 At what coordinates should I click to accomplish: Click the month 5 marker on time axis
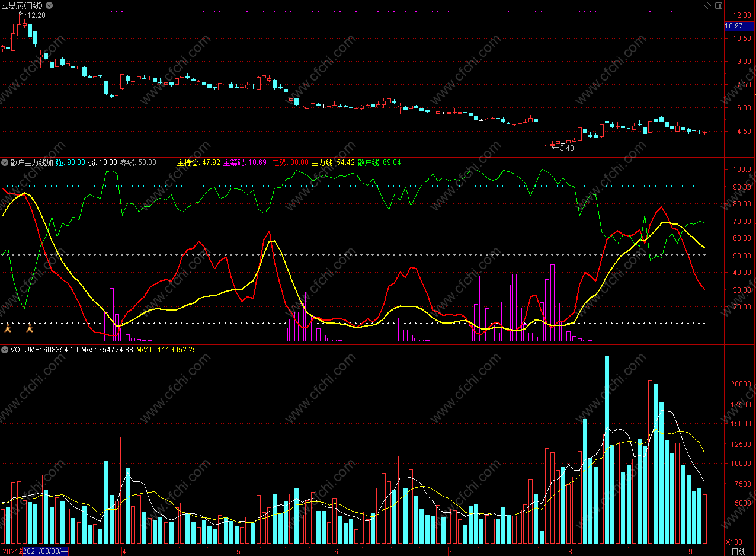(238, 551)
